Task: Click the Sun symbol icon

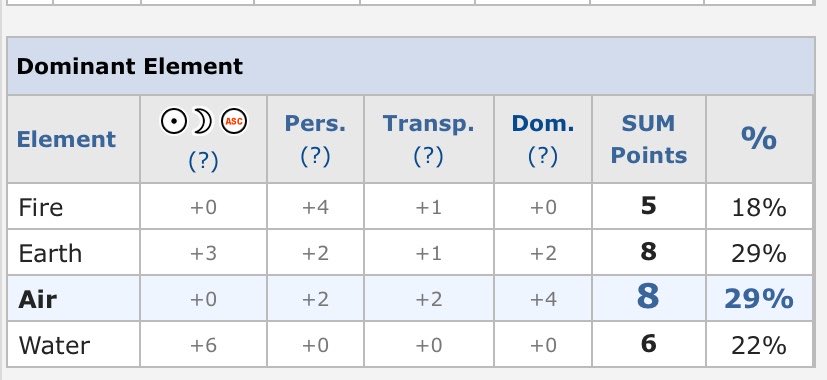Action: coord(174,121)
